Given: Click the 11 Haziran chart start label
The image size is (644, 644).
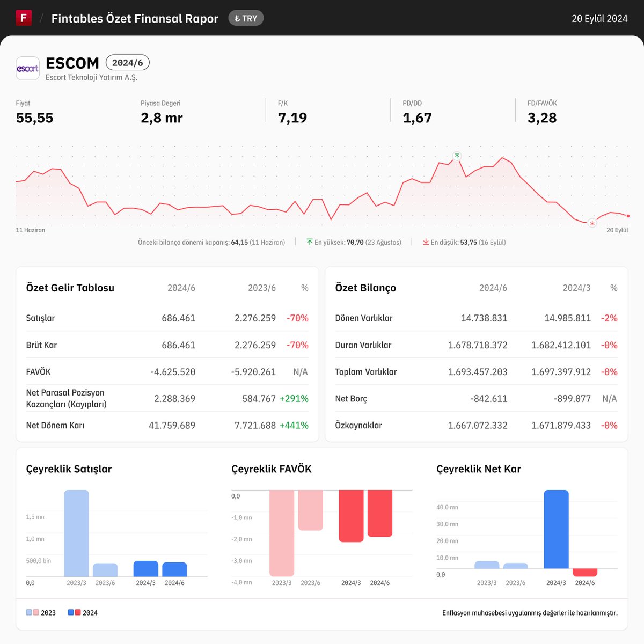Looking at the screenshot, I should pos(31,230).
